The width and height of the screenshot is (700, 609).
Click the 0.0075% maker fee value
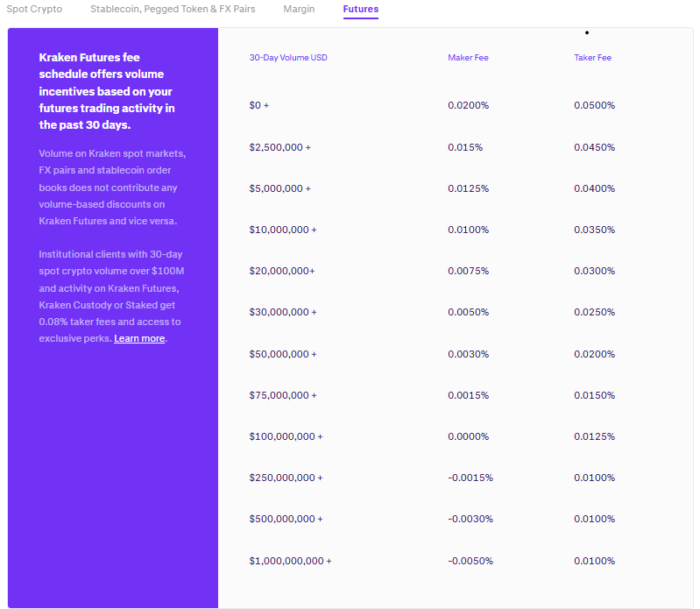(x=469, y=271)
